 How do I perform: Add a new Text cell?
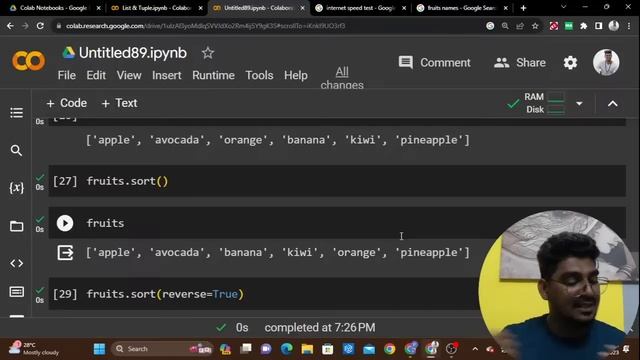point(119,103)
